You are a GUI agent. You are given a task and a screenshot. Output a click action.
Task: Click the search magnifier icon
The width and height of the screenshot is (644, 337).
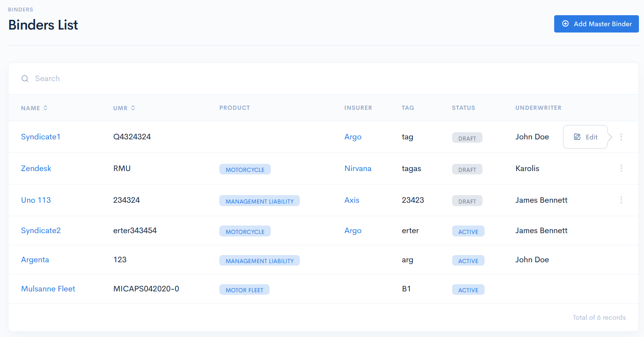click(x=25, y=79)
